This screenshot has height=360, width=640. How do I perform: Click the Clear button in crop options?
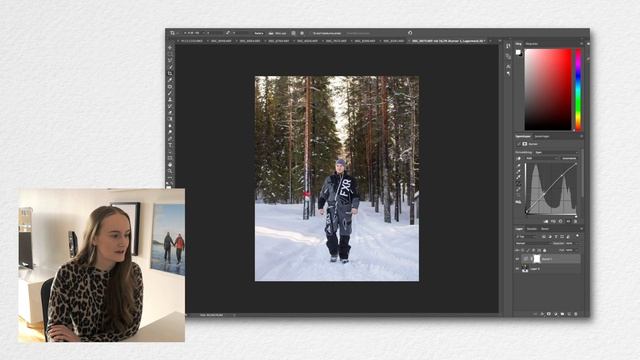click(259, 33)
